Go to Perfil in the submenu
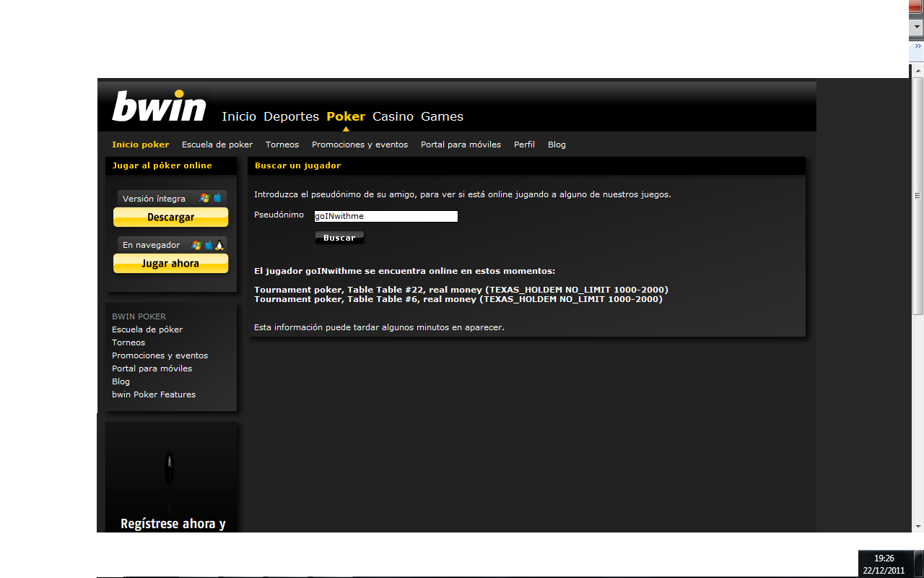Screen dimensions: 924x578 coord(524,144)
